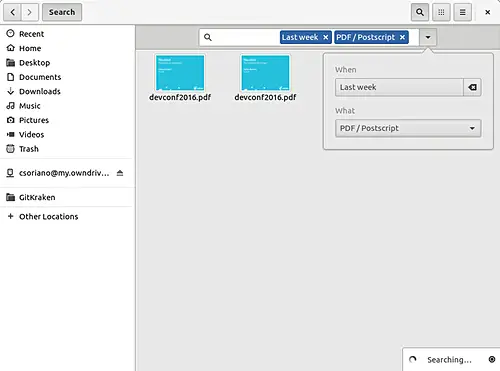Click the PDF / Postscript filter tag
500x371 pixels.
tap(365, 37)
